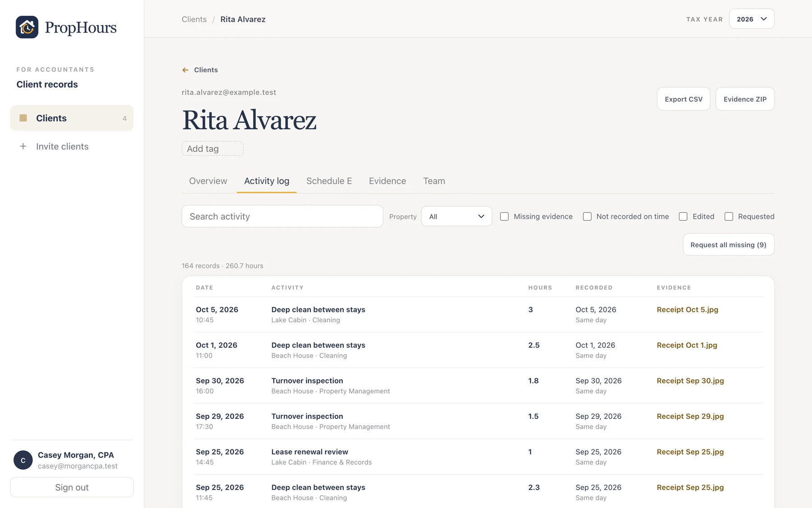Screen dimensions: 812x508
Task: Click the Oct 1, 2026 date cell
Action: tap(217, 345)
